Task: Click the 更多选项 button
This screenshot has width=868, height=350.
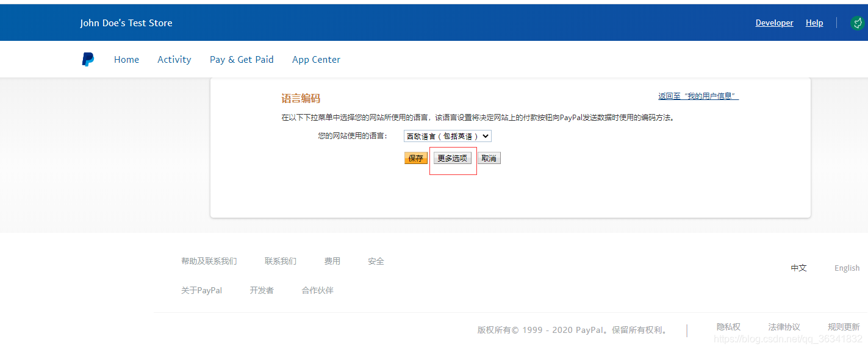Action: pos(453,158)
